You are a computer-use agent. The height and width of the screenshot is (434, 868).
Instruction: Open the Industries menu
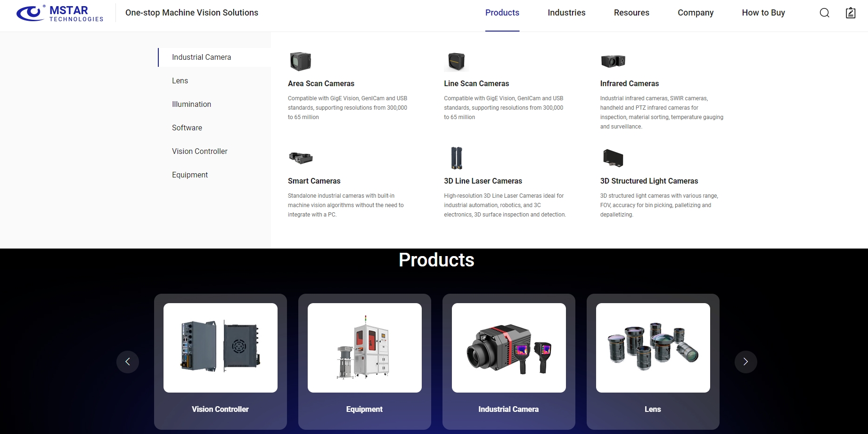click(566, 13)
